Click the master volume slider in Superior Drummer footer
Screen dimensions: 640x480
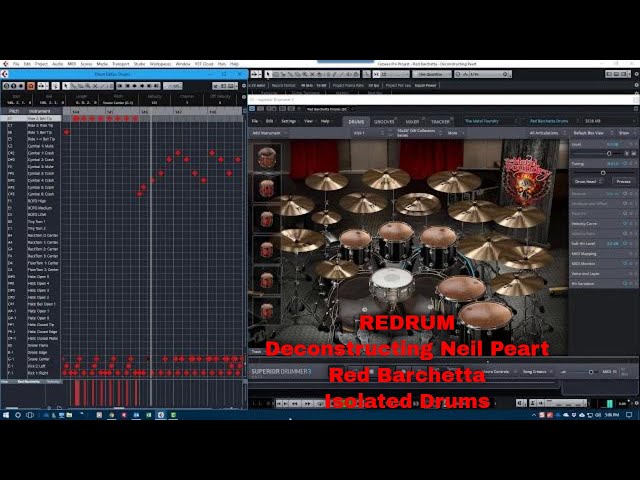[591, 372]
